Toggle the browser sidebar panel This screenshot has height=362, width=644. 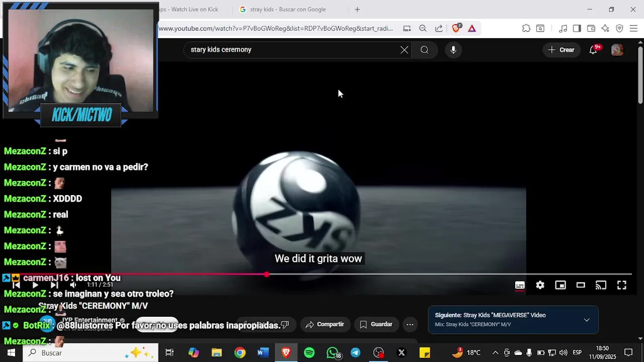[577, 28]
